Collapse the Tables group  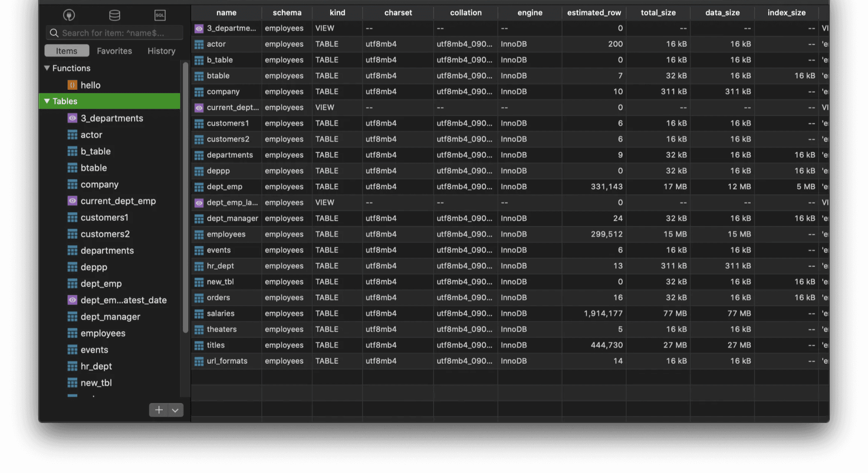coord(47,101)
